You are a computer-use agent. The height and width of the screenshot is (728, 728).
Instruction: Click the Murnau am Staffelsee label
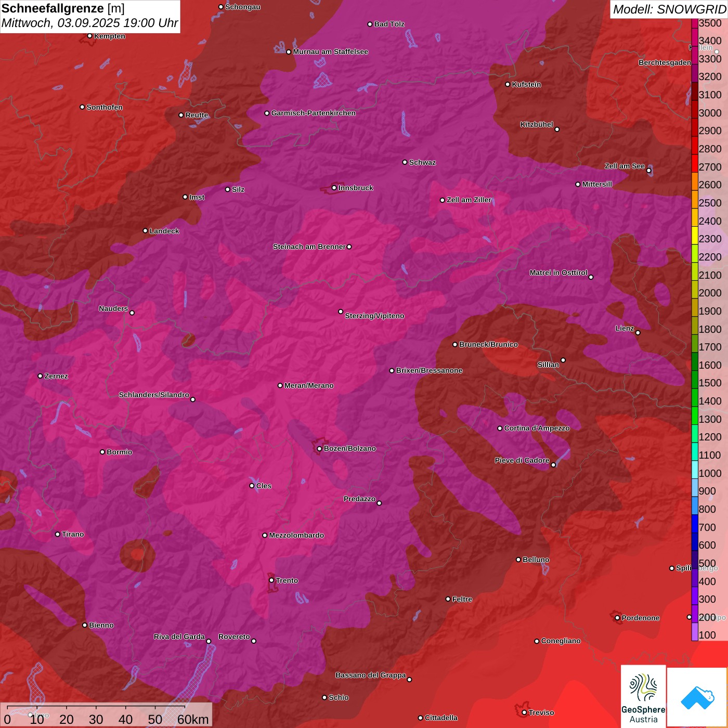click(330, 51)
